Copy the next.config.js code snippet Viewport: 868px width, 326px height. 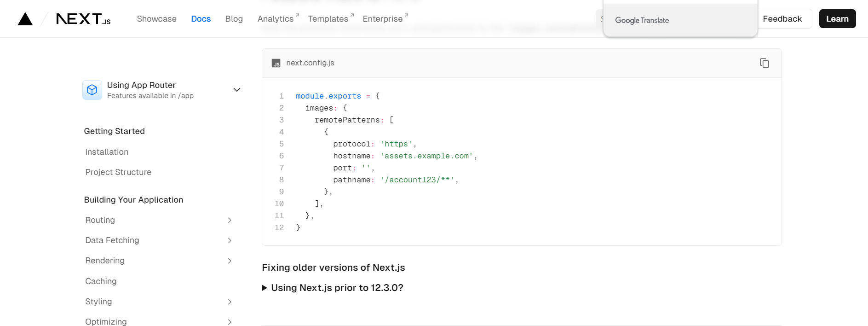[x=764, y=63]
